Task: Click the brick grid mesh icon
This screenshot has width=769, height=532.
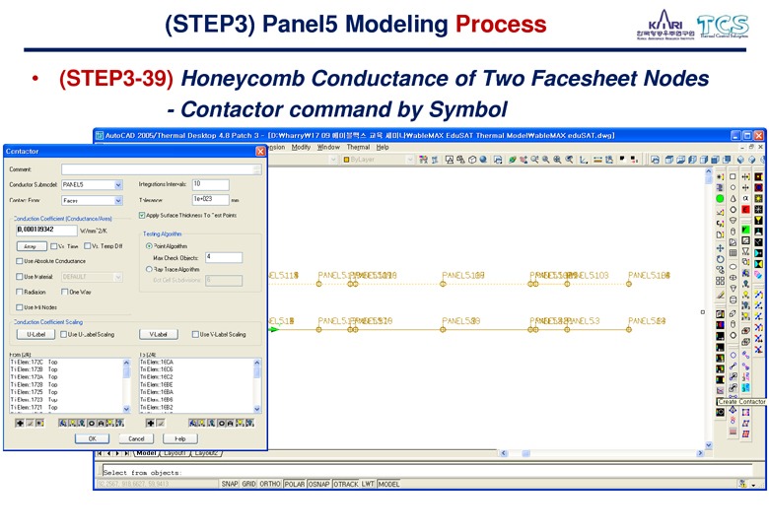Action: 733,253
